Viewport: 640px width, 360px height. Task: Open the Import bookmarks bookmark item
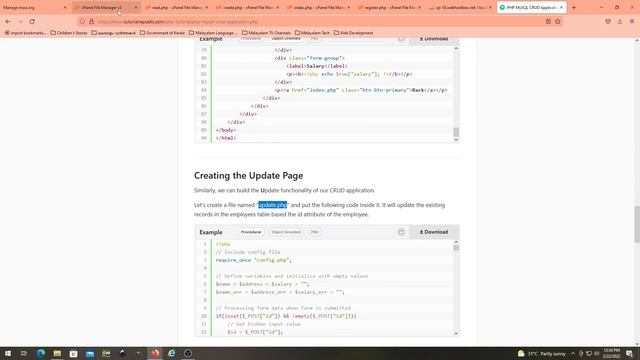pyautogui.click(x=25, y=33)
